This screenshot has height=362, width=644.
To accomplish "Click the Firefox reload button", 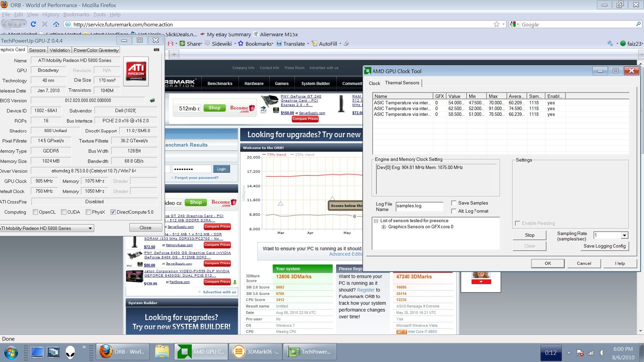I will (x=33, y=24).
